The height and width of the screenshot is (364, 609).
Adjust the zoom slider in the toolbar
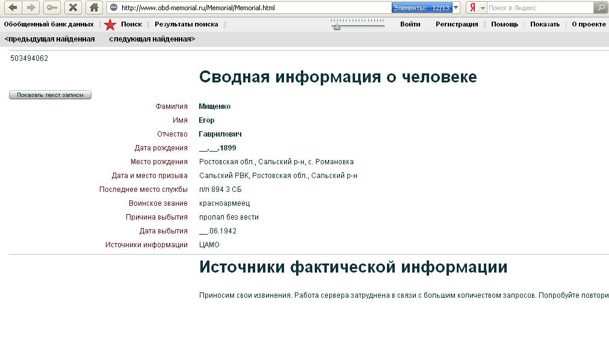pos(337,26)
